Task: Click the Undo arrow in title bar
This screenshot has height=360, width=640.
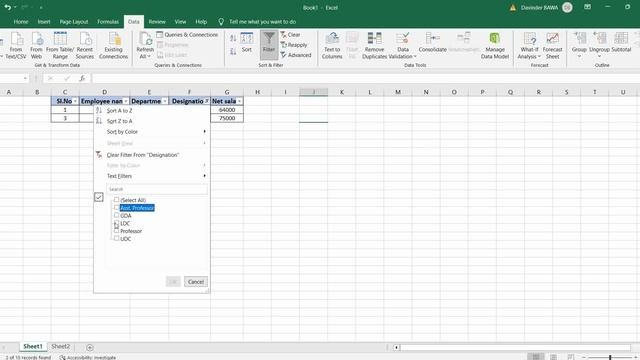Action: tap(7, 7)
